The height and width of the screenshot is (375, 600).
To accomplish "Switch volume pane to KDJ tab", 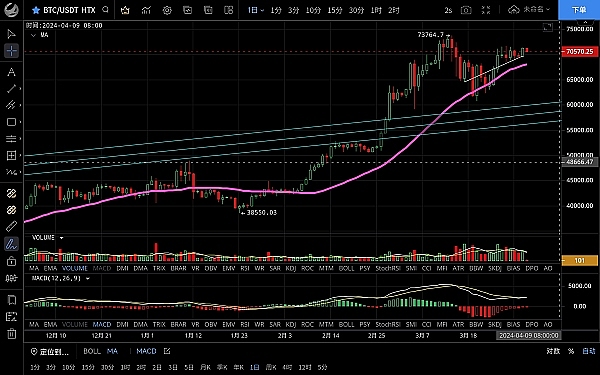I will point(291,268).
